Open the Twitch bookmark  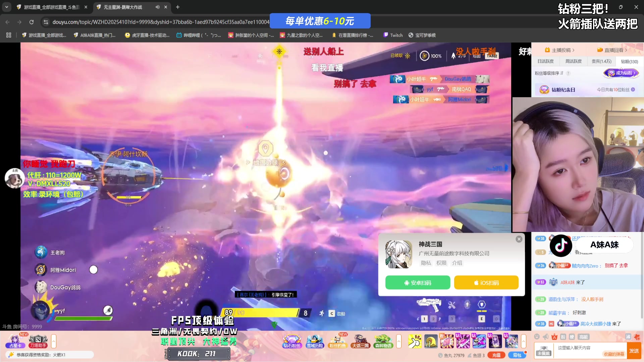[x=393, y=35]
